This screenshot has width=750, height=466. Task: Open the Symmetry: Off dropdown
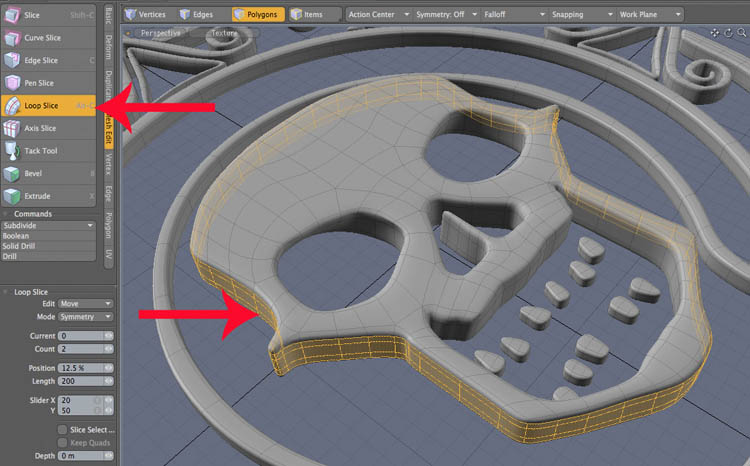(446, 14)
